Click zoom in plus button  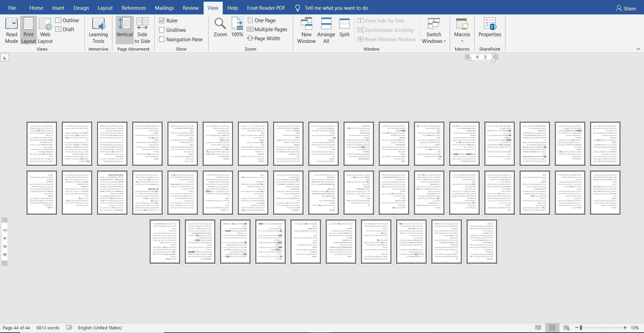[625, 328]
